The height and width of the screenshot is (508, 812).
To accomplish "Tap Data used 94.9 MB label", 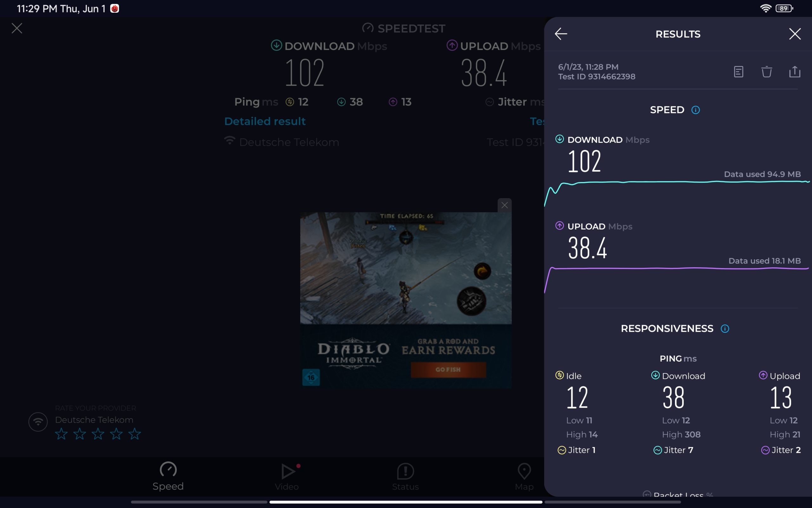I will 762,174.
